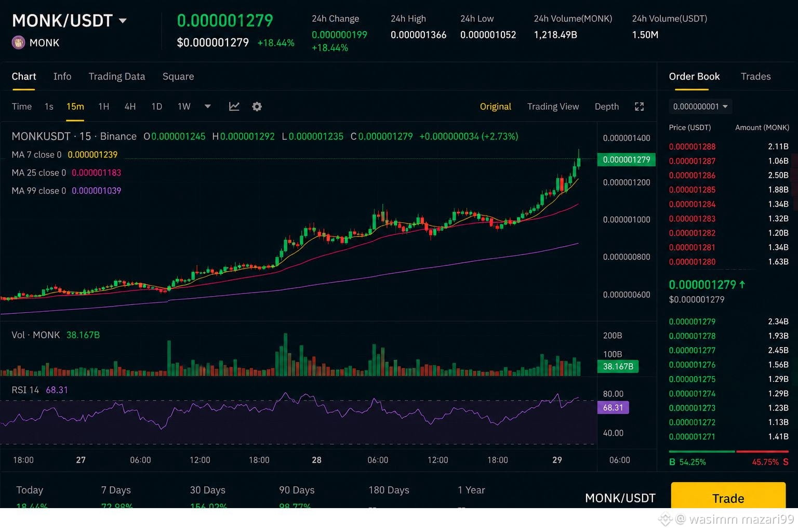Click the volume tag 38.167B on axis
This screenshot has width=798, height=532.
coord(618,366)
